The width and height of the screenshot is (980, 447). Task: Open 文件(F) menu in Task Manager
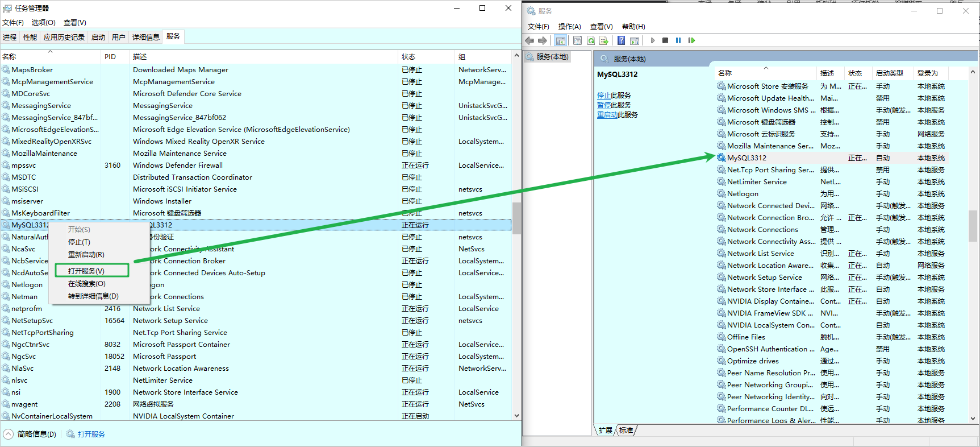(x=13, y=22)
